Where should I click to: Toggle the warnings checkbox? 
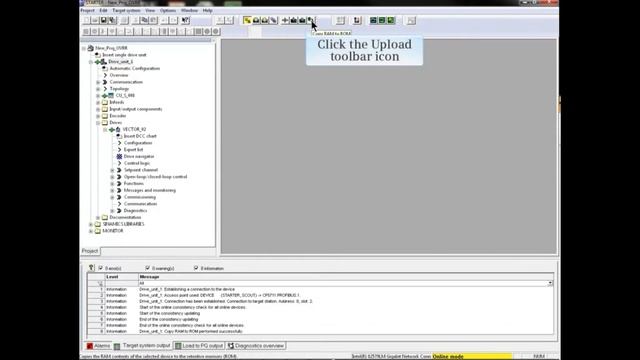point(147,268)
